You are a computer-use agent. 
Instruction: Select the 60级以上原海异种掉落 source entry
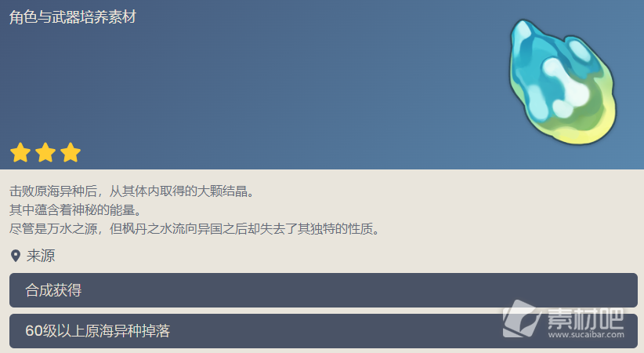click(324, 331)
